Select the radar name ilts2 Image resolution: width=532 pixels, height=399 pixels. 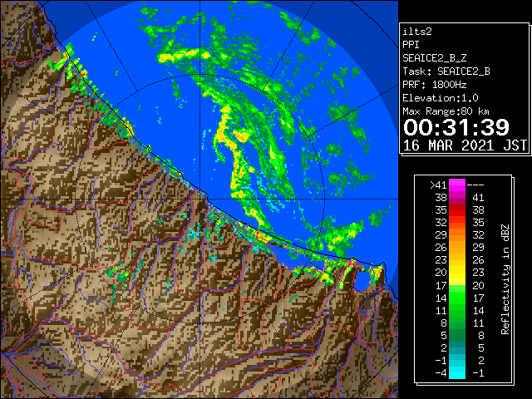click(x=417, y=32)
